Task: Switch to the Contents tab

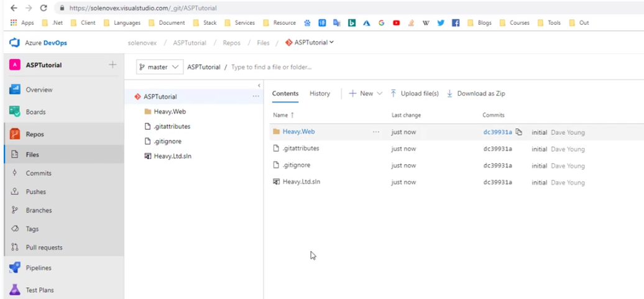Action: click(285, 93)
